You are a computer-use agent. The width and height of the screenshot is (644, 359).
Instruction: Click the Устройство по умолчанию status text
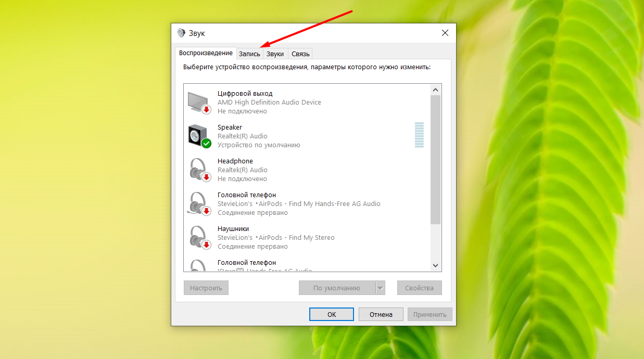coord(259,145)
